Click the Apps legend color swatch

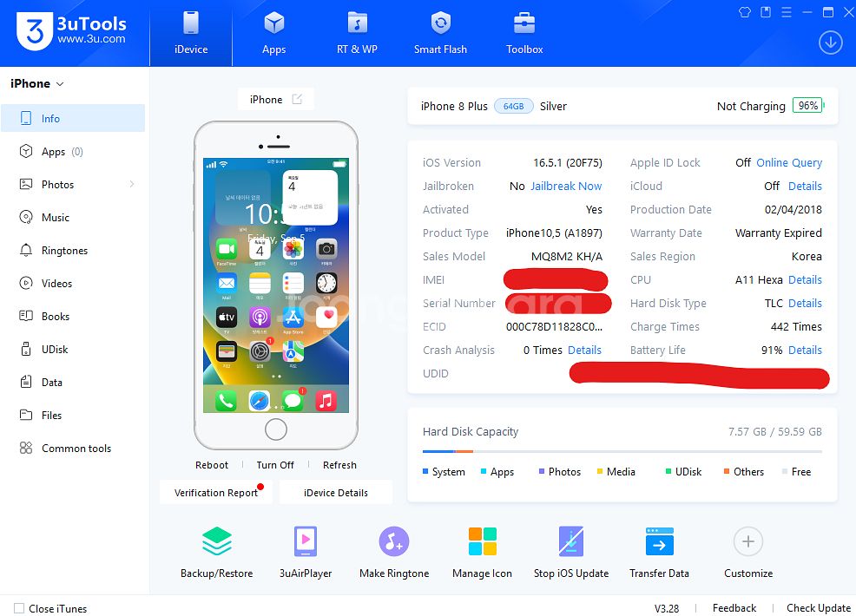coord(484,471)
